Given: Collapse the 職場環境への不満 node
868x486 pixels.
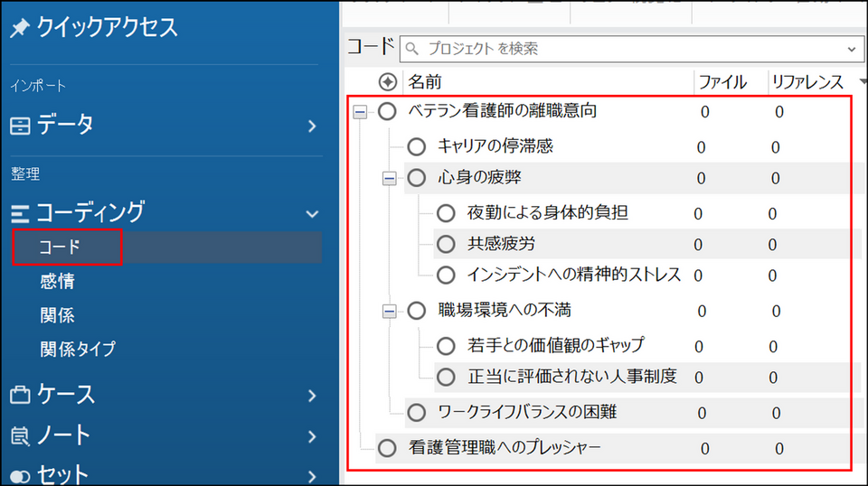Looking at the screenshot, I should (390, 312).
